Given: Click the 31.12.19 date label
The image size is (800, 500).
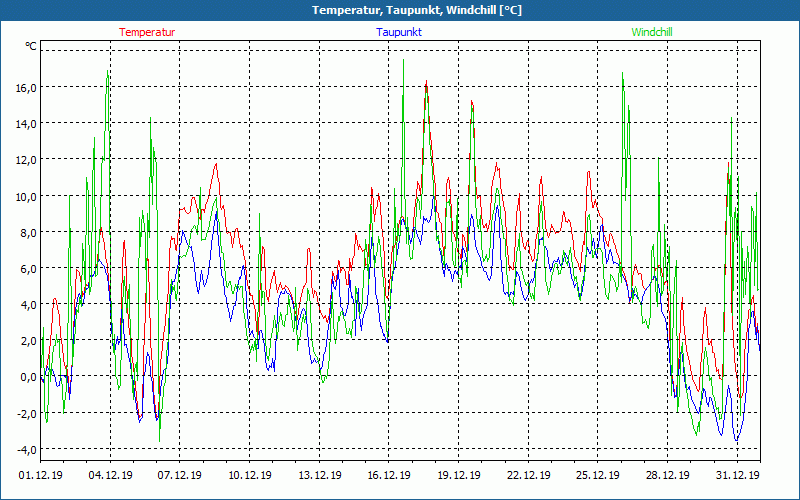Looking at the screenshot, I should [x=737, y=475].
